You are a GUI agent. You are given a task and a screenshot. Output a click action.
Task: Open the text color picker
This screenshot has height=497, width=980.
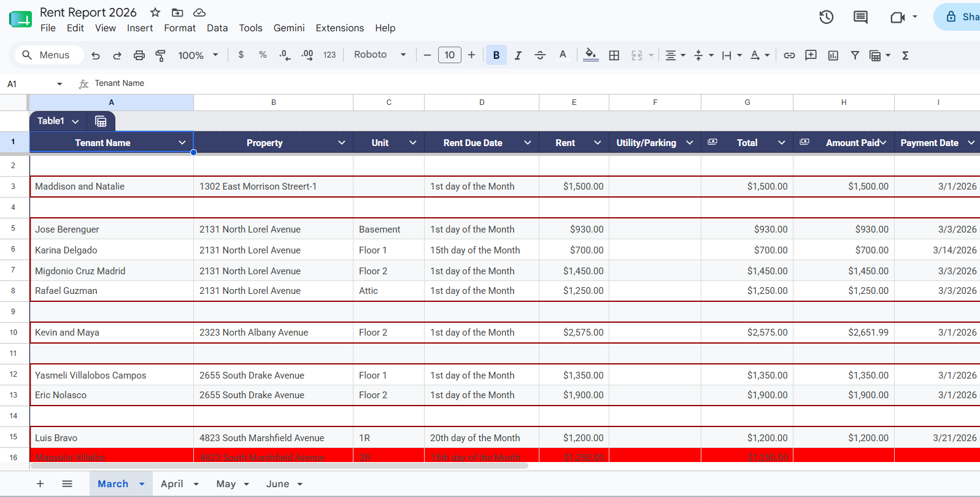coord(563,55)
